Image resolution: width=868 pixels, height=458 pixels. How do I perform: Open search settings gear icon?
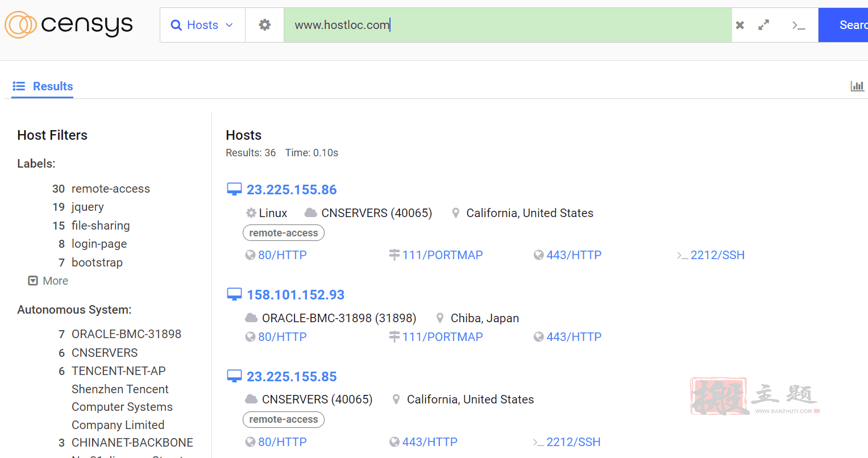(265, 25)
